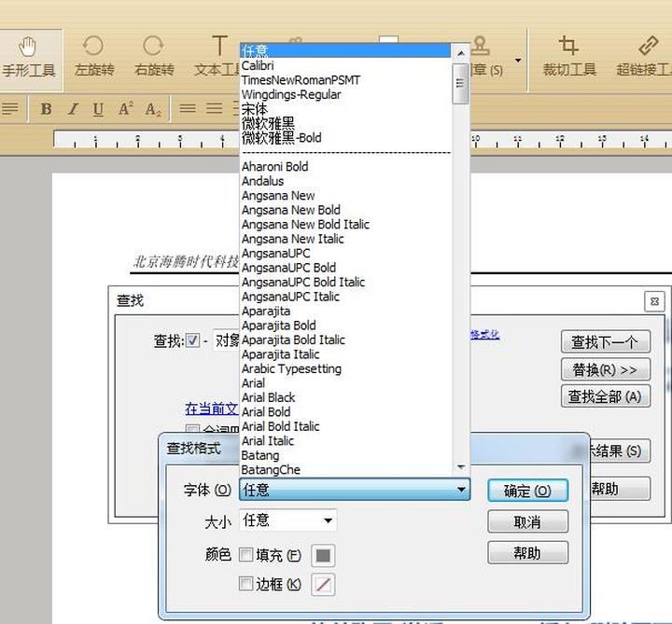Click the stamp (图章) tool icon

click(481, 46)
